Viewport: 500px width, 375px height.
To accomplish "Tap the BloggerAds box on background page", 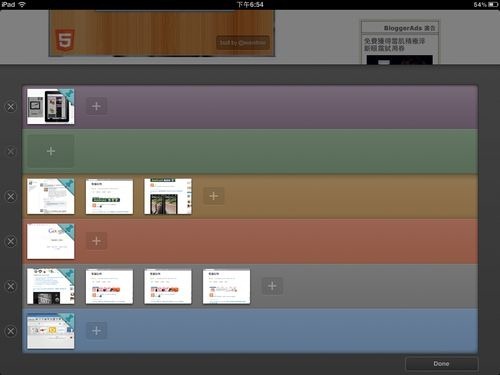I will (400, 42).
